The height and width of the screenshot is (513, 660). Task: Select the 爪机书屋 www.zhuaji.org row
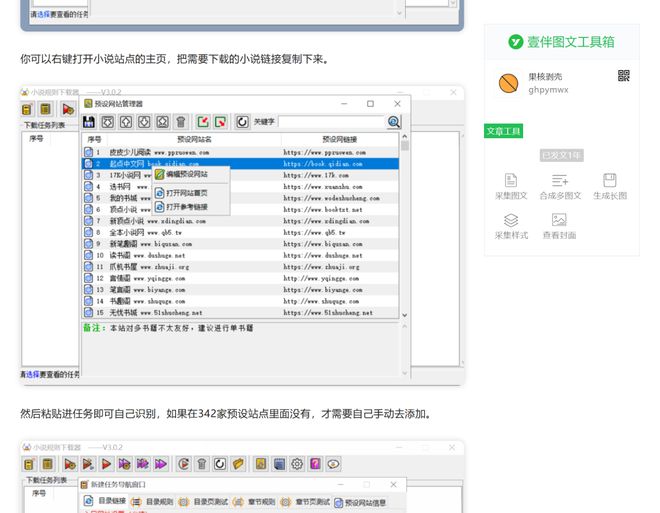(240, 267)
